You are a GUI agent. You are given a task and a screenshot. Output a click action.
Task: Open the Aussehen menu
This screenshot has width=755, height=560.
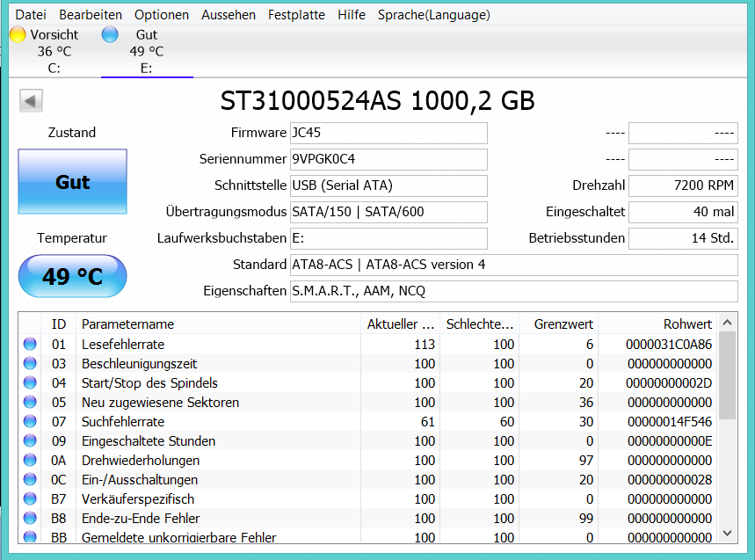(229, 15)
